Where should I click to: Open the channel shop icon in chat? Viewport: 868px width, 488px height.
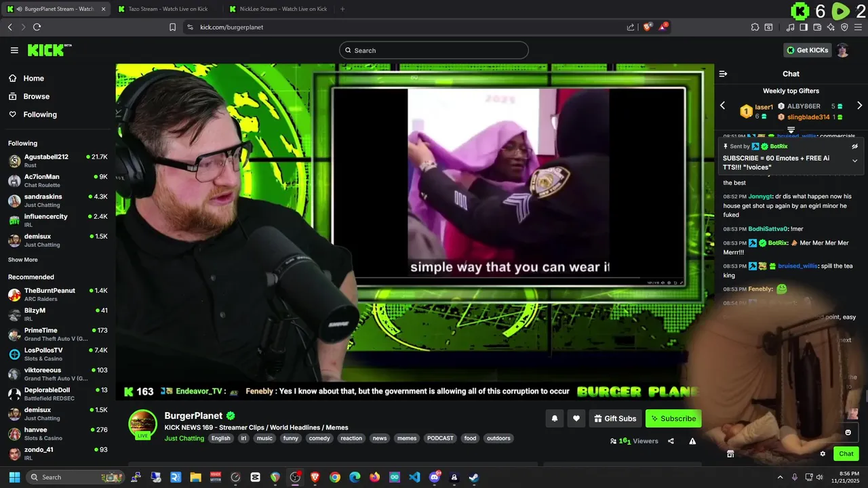coord(730,454)
